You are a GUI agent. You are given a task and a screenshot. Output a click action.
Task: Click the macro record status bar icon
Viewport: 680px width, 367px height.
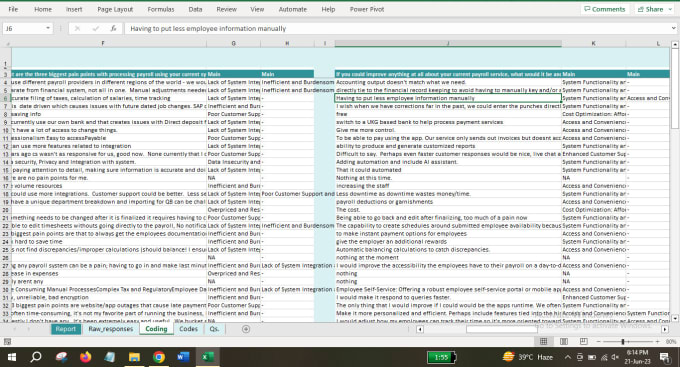(7, 342)
